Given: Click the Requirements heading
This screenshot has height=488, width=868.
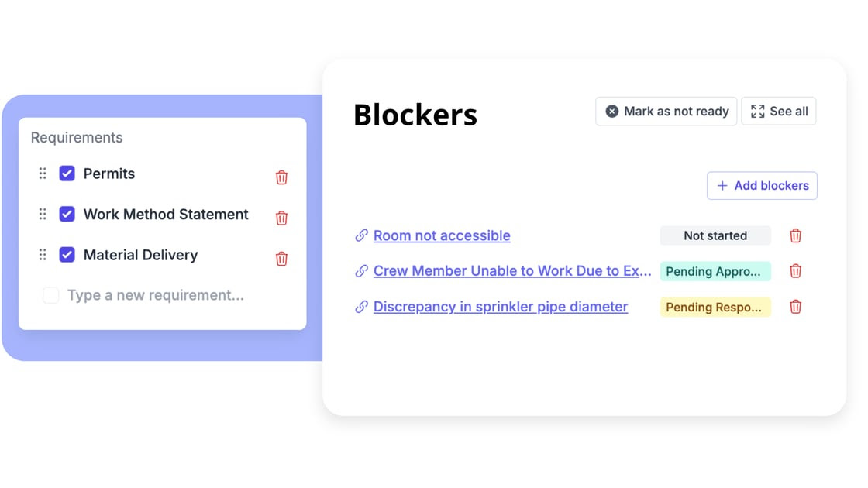Looking at the screenshot, I should tap(77, 137).
